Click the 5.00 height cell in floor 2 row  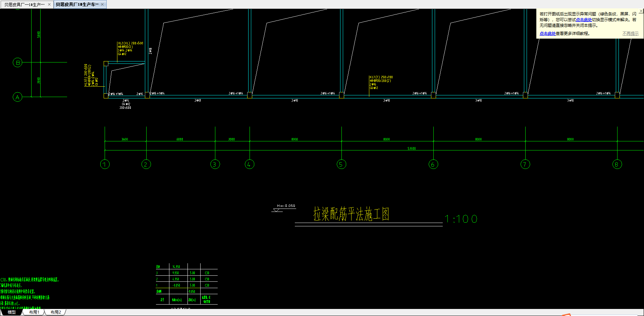click(x=193, y=279)
